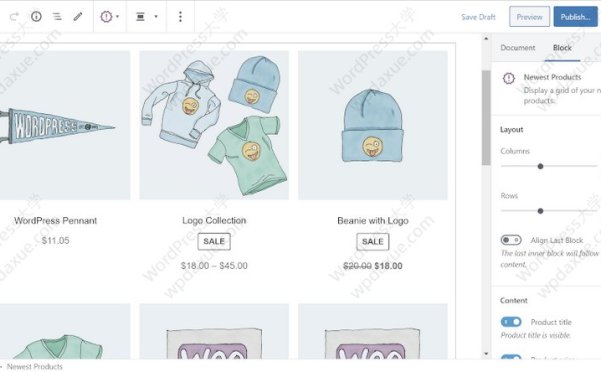This screenshot has height=372, width=601.
Task: Click the Newest Products icon in sidebar
Action: [509, 79]
